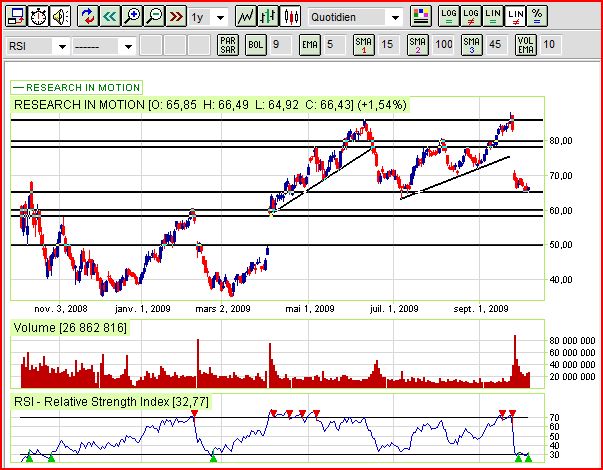Go back with the green double-left arrows
The width and height of the screenshot is (603, 470).
(x=110, y=17)
